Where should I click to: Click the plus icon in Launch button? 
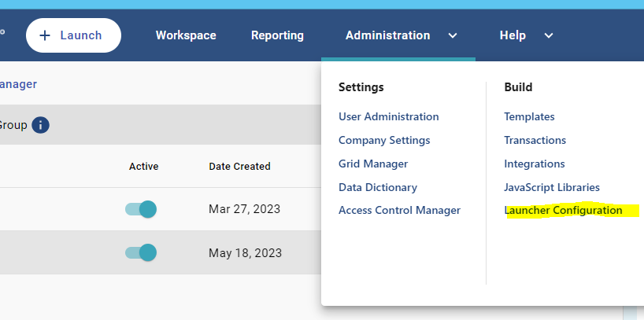tap(44, 35)
